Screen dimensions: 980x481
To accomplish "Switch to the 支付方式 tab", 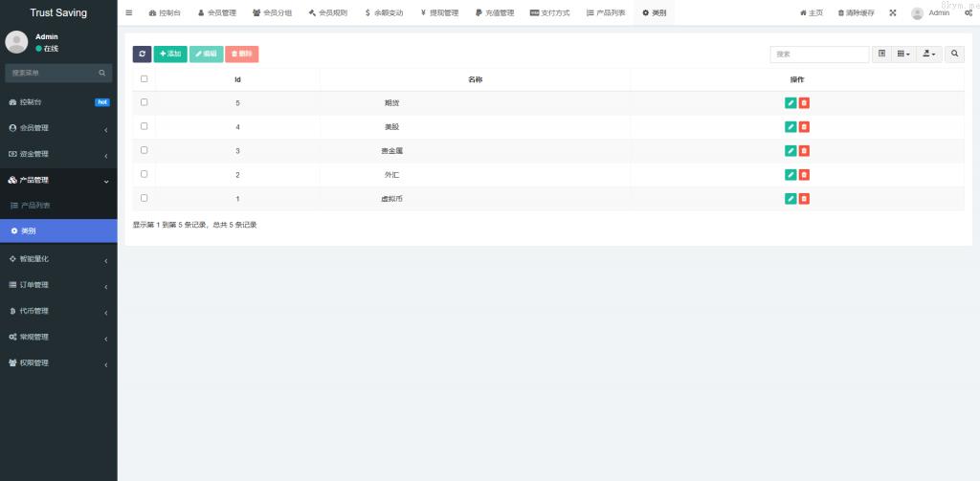I will pos(549,12).
